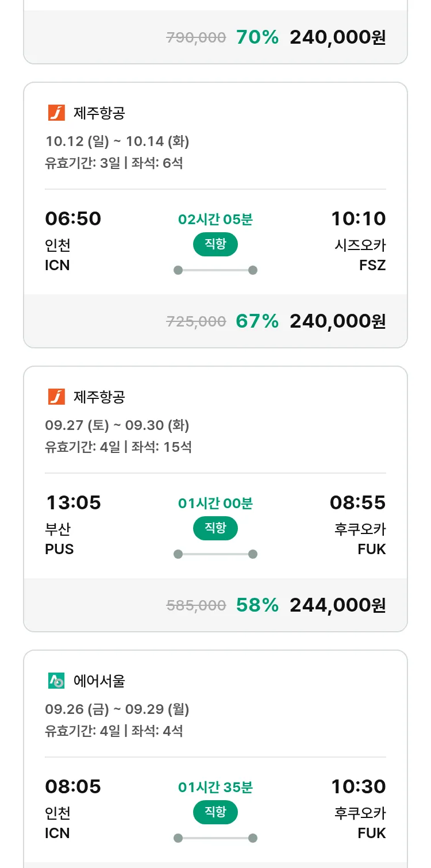Click the 02시간 05분 flight duration
This screenshot has width=431, height=868.
tap(215, 220)
